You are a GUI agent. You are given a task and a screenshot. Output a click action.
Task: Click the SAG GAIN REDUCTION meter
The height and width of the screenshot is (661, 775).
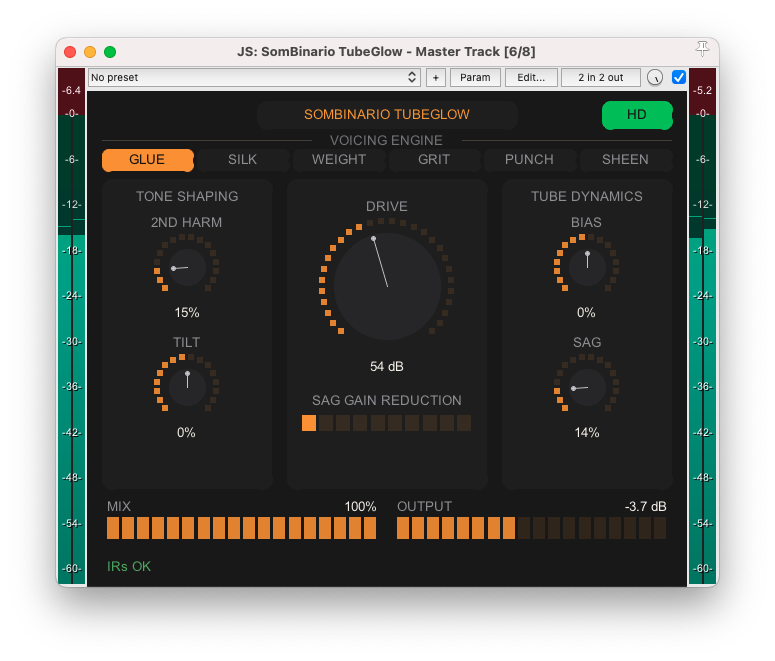pyautogui.click(x=387, y=423)
